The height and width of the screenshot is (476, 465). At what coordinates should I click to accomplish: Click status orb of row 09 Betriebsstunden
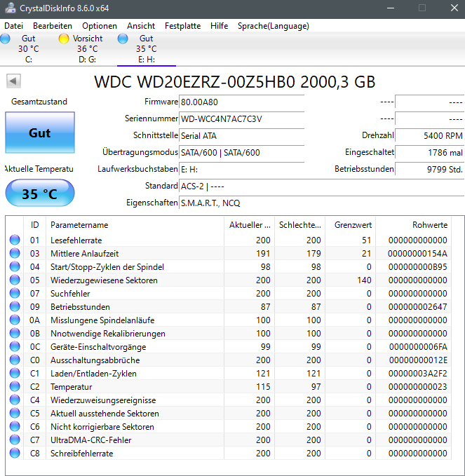tap(15, 306)
